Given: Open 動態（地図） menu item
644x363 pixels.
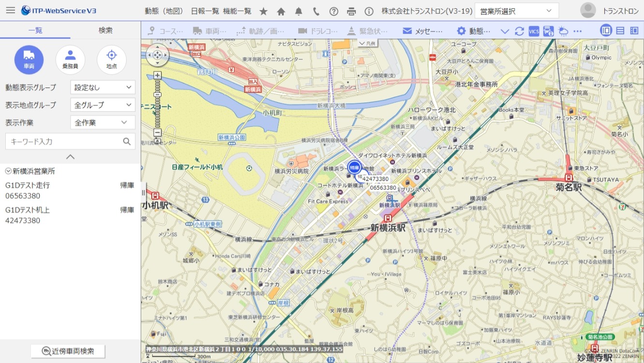Looking at the screenshot, I should tap(164, 11).
